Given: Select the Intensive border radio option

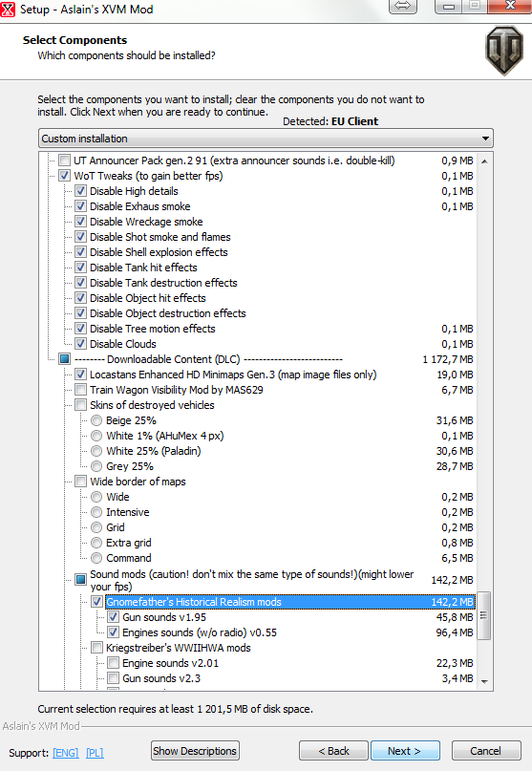Looking at the screenshot, I should [96, 511].
